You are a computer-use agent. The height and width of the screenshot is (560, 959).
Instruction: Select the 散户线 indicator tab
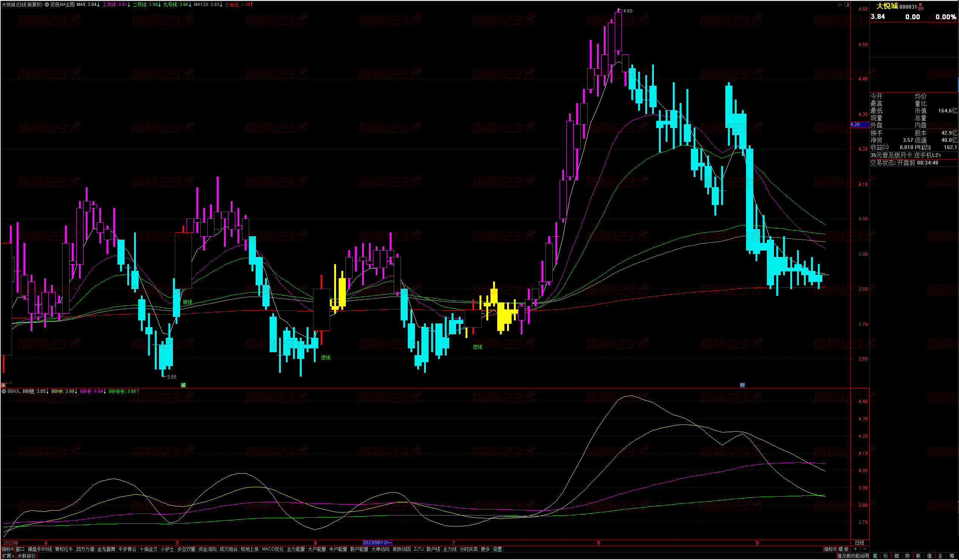click(433, 549)
